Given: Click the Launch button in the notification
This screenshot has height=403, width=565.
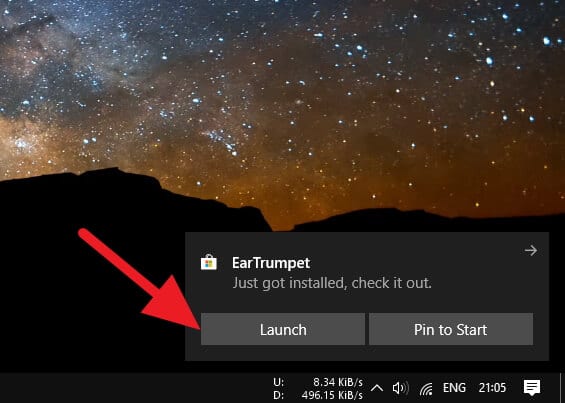Looking at the screenshot, I should pyautogui.click(x=283, y=329).
